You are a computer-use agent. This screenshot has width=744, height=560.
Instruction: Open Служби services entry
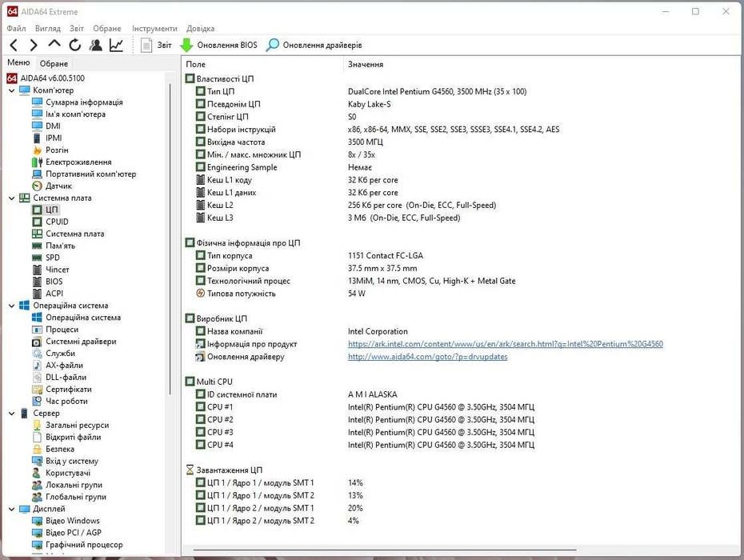click(54, 353)
